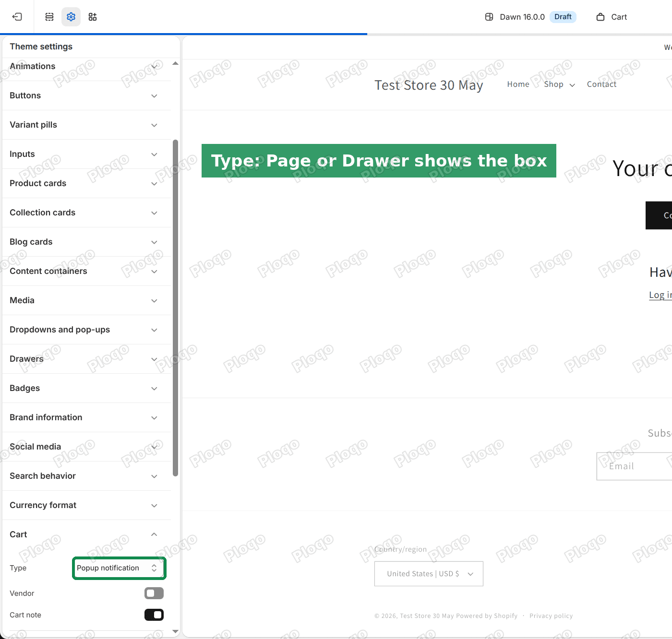
Task: Expand the Animations settings section
Action: pos(86,67)
